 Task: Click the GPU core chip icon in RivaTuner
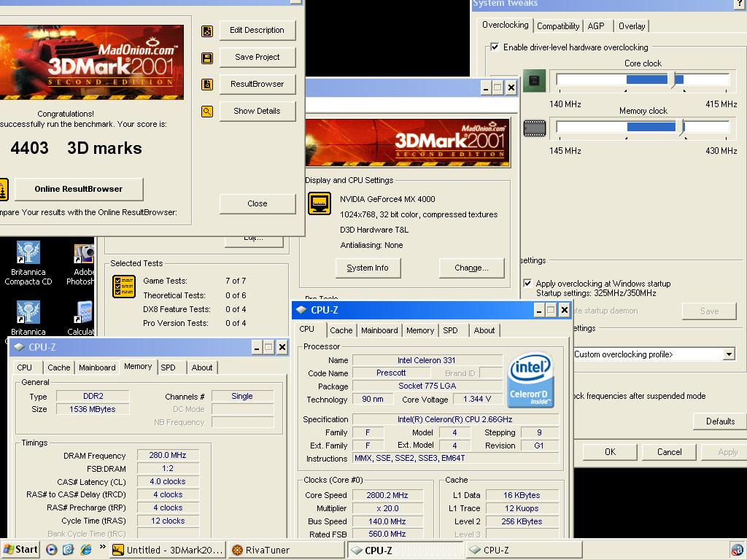point(535,80)
